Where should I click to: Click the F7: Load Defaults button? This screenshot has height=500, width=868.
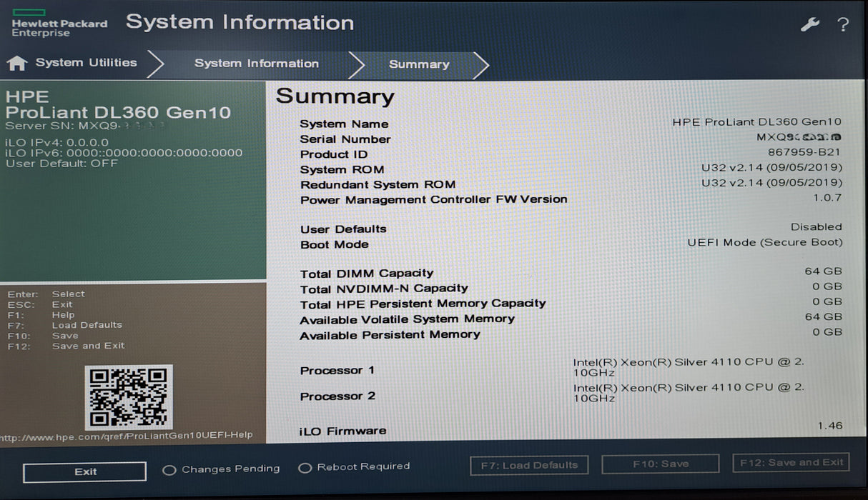click(529, 465)
